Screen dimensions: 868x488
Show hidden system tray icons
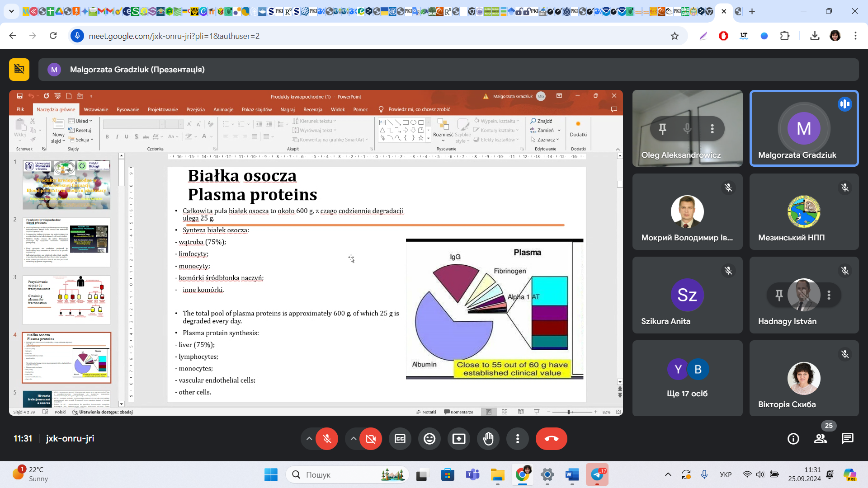point(668,474)
